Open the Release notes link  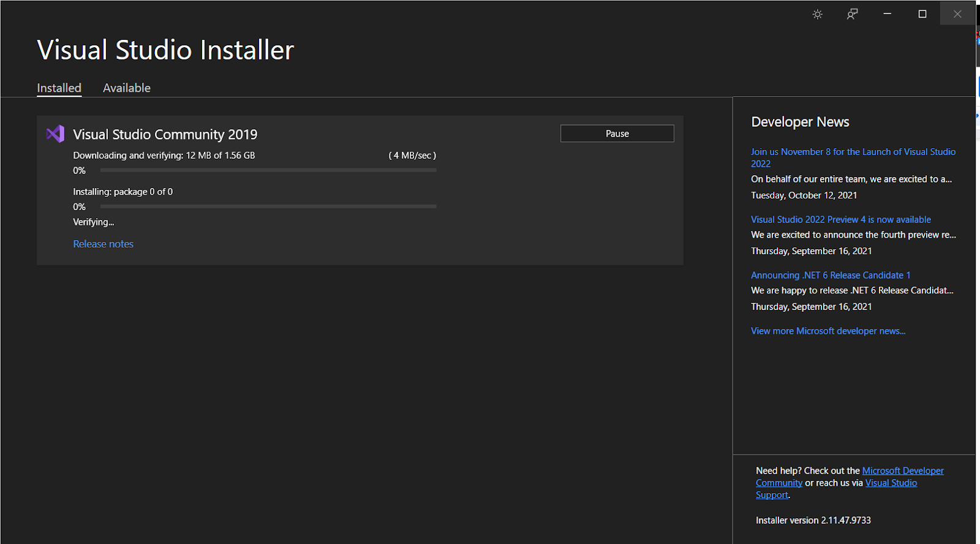[x=103, y=244]
